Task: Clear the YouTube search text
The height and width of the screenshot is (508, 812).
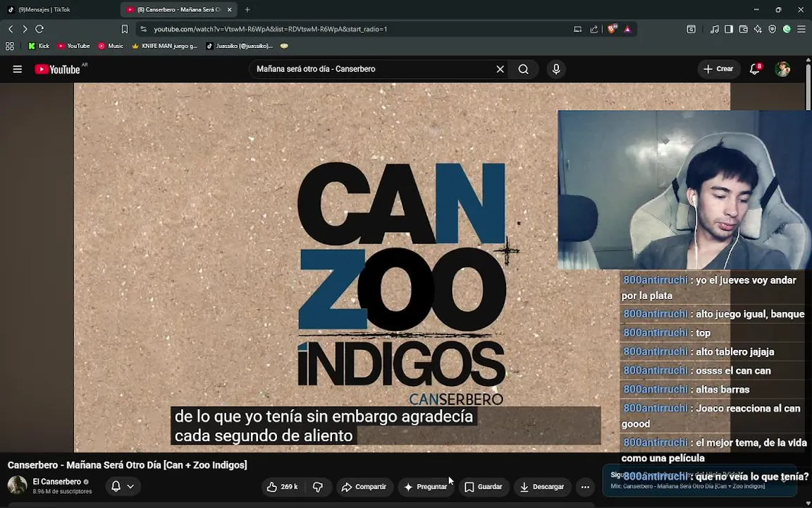Action: click(500, 69)
